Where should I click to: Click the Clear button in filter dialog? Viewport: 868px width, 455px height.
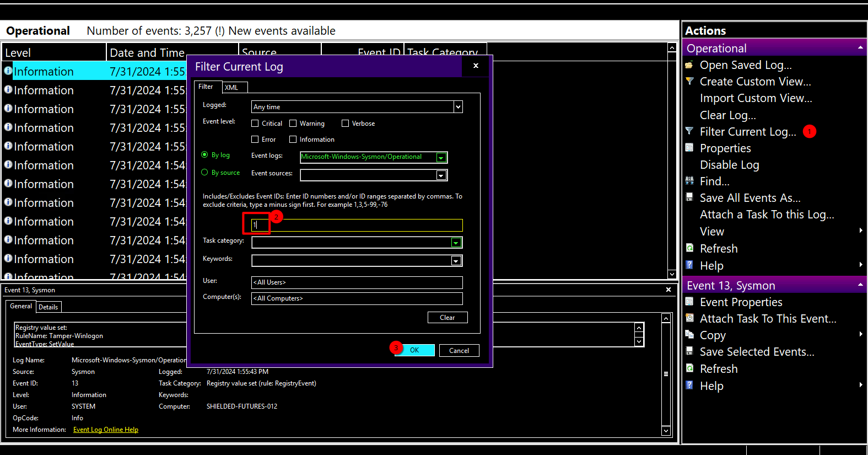pos(448,318)
